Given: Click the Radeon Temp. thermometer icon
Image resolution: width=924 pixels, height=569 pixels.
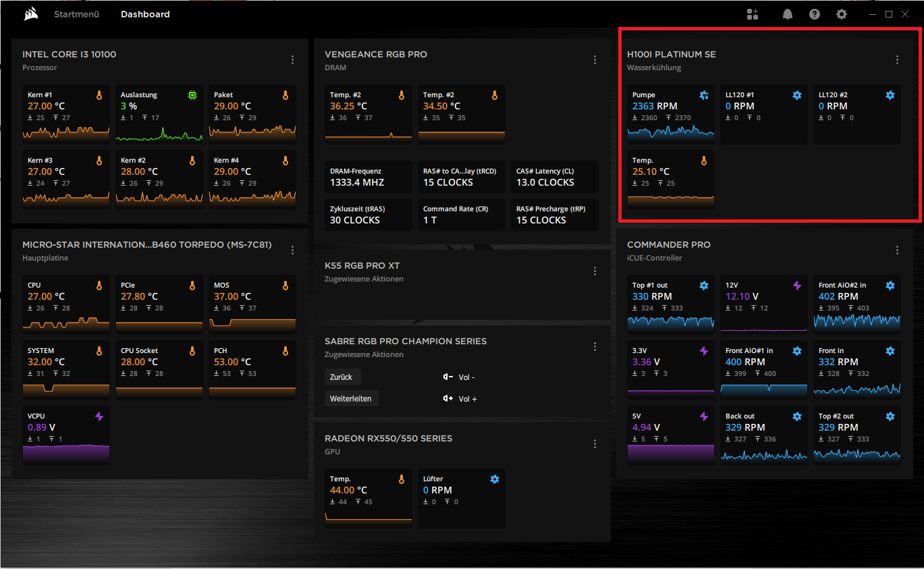Looking at the screenshot, I should pyautogui.click(x=402, y=479).
